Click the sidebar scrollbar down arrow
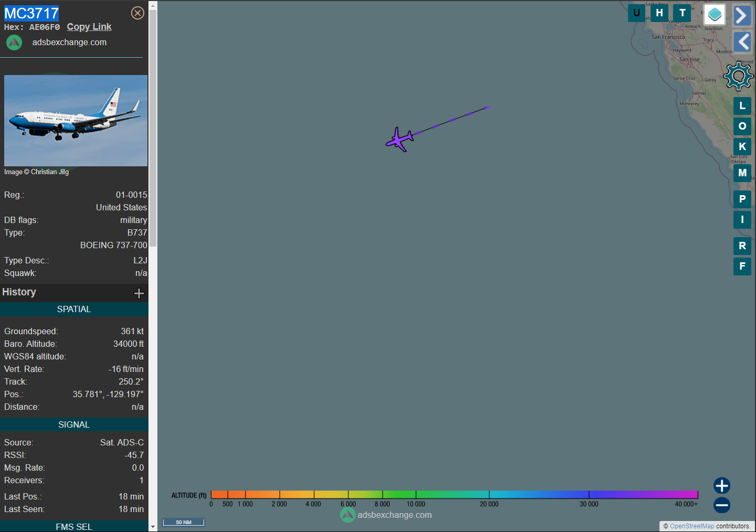The height and width of the screenshot is (532, 756). coord(153,527)
